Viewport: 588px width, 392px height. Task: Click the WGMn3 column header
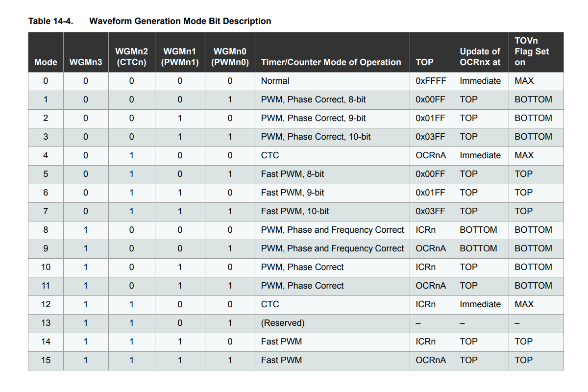[x=86, y=62]
